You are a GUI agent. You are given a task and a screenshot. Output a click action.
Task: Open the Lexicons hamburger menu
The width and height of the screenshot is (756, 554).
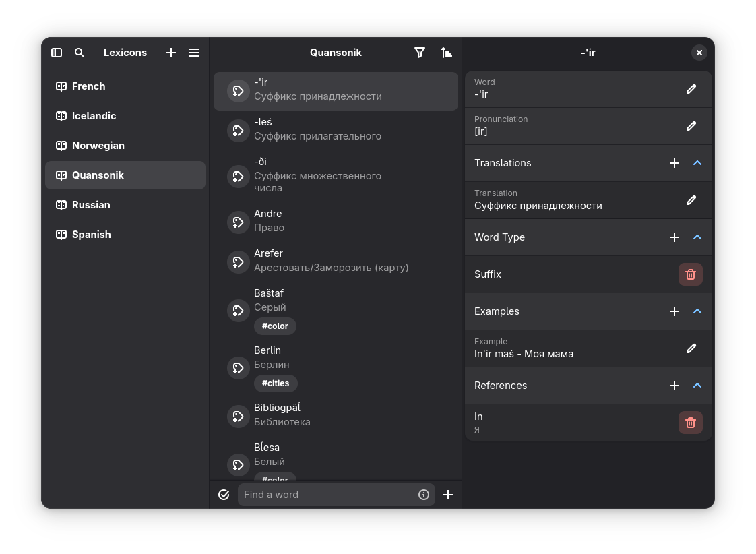click(194, 53)
